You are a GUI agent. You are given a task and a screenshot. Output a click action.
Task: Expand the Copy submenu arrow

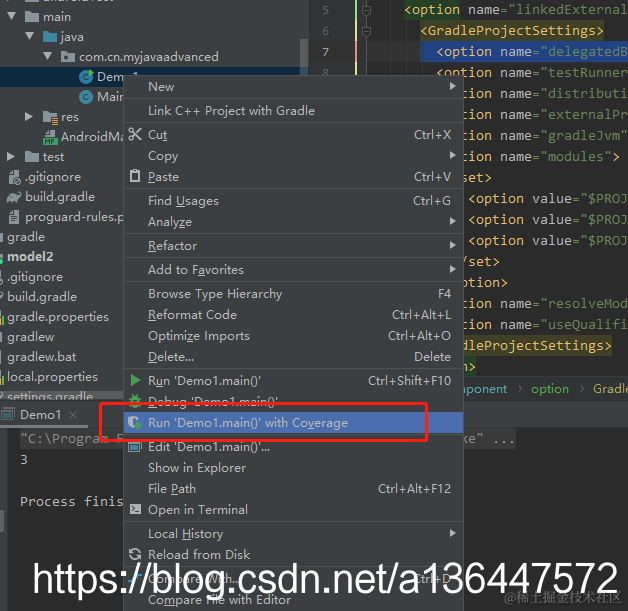tap(452, 155)
